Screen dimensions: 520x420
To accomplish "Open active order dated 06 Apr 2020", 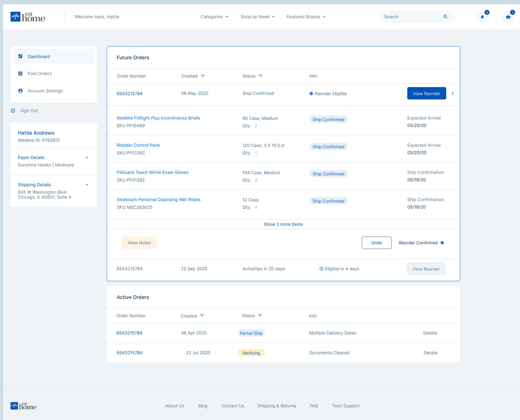I will point(129,333).
